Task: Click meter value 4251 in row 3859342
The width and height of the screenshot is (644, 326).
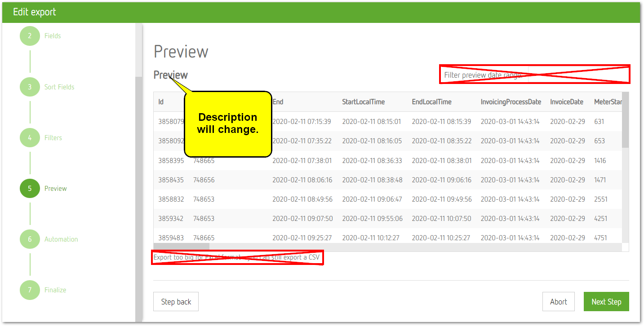Action: [x=600, y=218]
